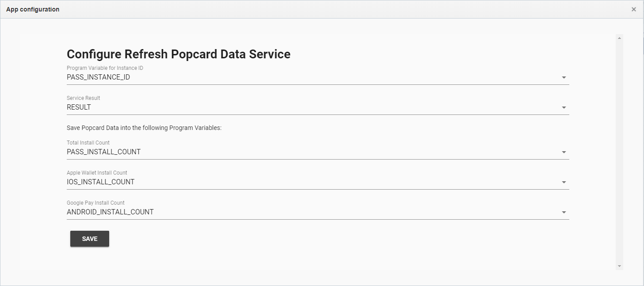
Task: Click the scrollbar down arrow
Action: pyautogui.click(x=619, y=266)
